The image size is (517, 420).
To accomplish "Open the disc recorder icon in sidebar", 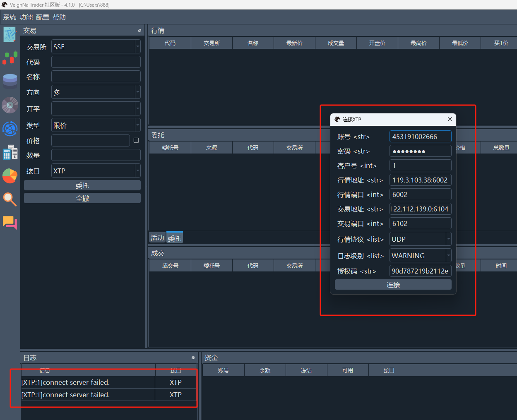I will [x=10, y=105].
